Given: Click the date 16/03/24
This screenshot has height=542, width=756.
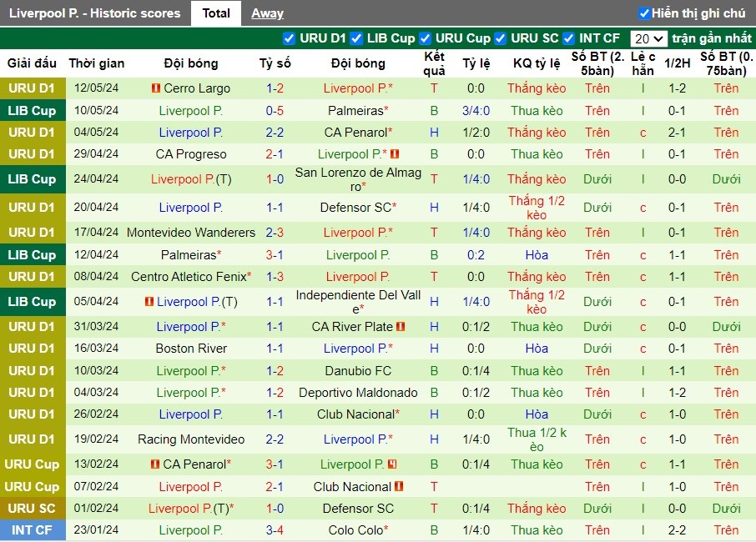Looking at the screenshot, I should [97, 349].
